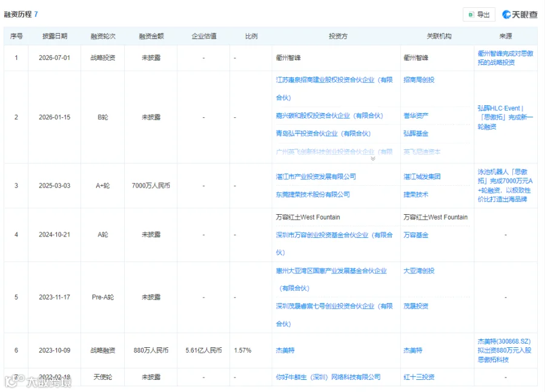Click the A+轮 round cell
Screen dimensions: 545x392
coord(103,186)
